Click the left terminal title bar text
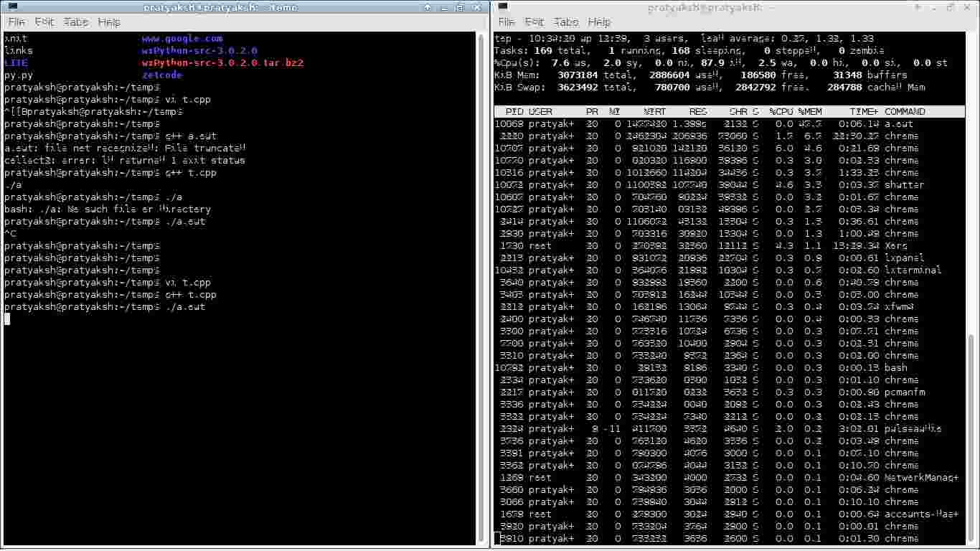This screenshot has width=980, height=551. point(220,7)
